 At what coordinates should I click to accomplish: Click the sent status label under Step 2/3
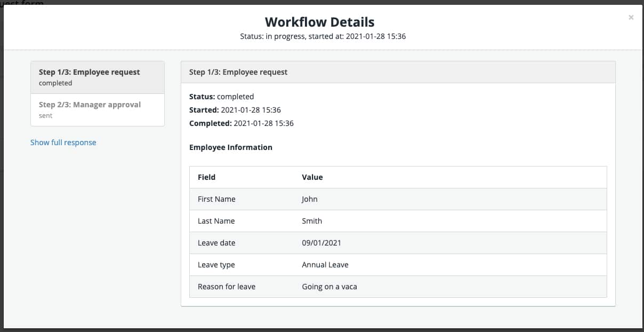(45, 115)
